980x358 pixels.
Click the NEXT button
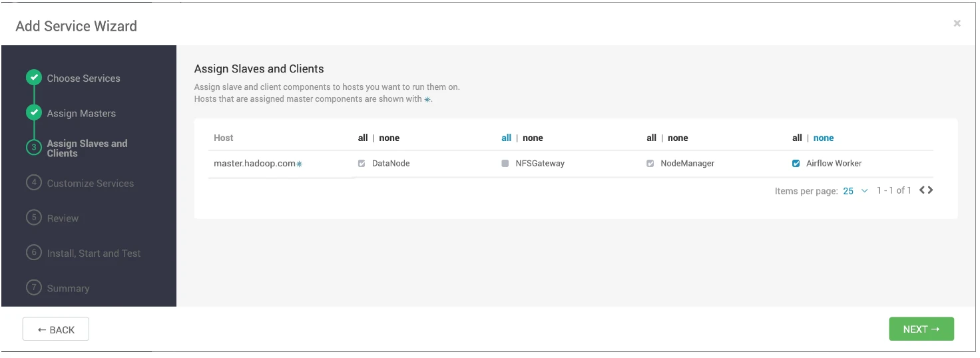(x=921, y=329)
